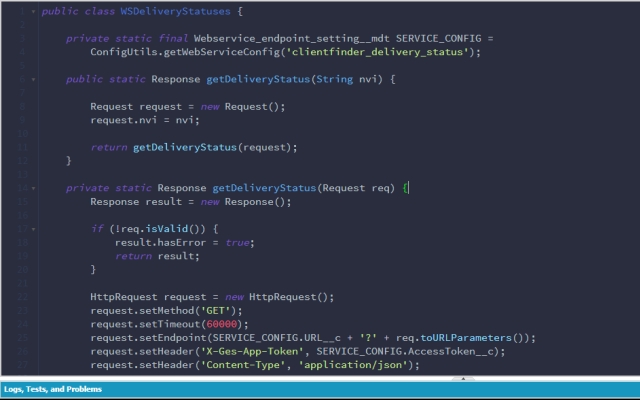
Task: Click the 60000 timeout value
Action: click(x=222, y=324)
